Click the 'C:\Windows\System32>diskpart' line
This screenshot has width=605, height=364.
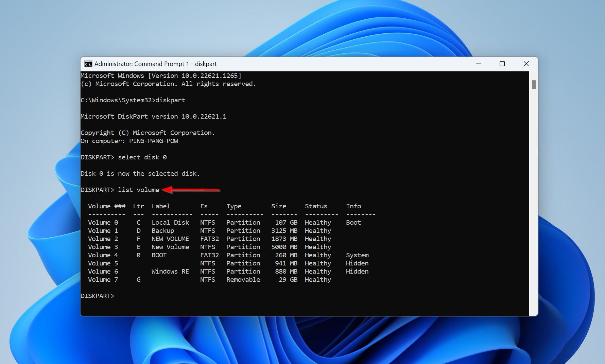[x=133, y=100]
